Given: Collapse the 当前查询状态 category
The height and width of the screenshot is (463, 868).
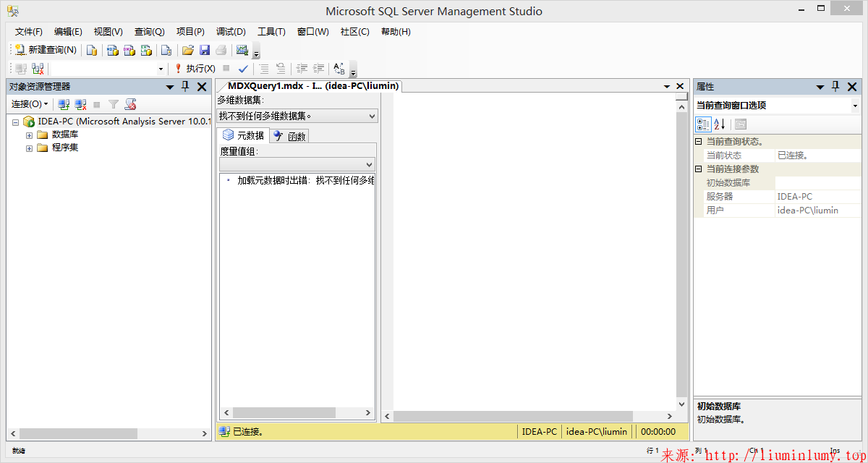Looking at the screenshot, I should (x=699, y=142).
